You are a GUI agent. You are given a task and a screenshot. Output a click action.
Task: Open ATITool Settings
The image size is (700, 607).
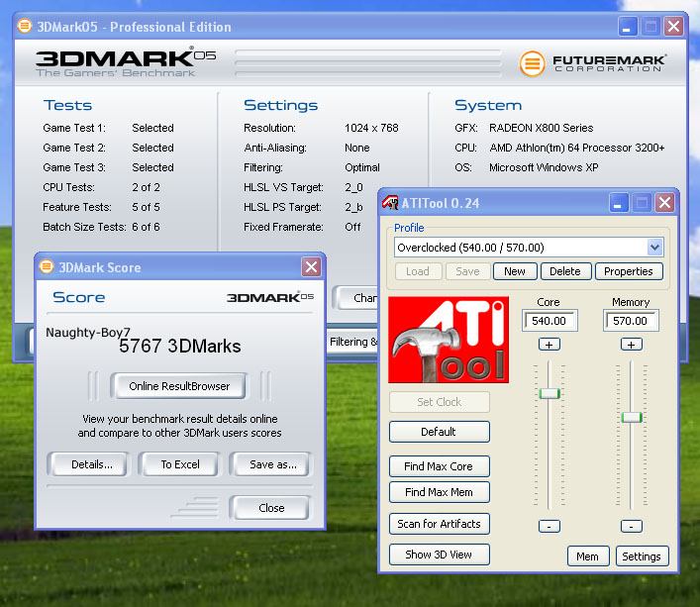pos(642,556)
